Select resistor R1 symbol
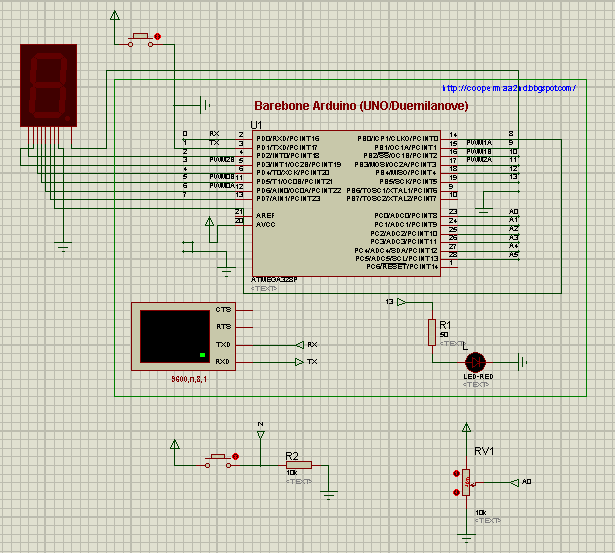Image resolution: width=615 pixels, height=553 pixels. point(432,332)
